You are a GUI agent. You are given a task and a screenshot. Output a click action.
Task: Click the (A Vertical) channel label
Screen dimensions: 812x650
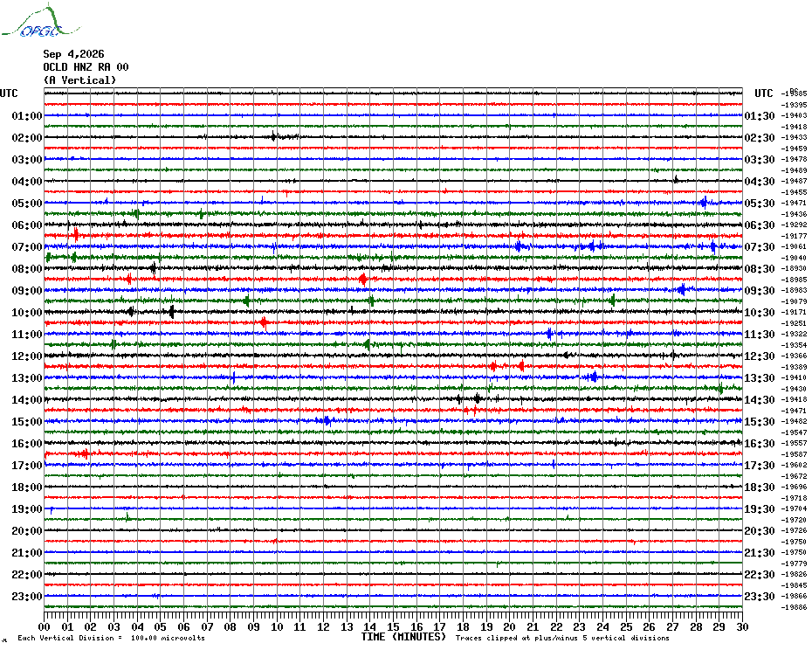[79, 80]
